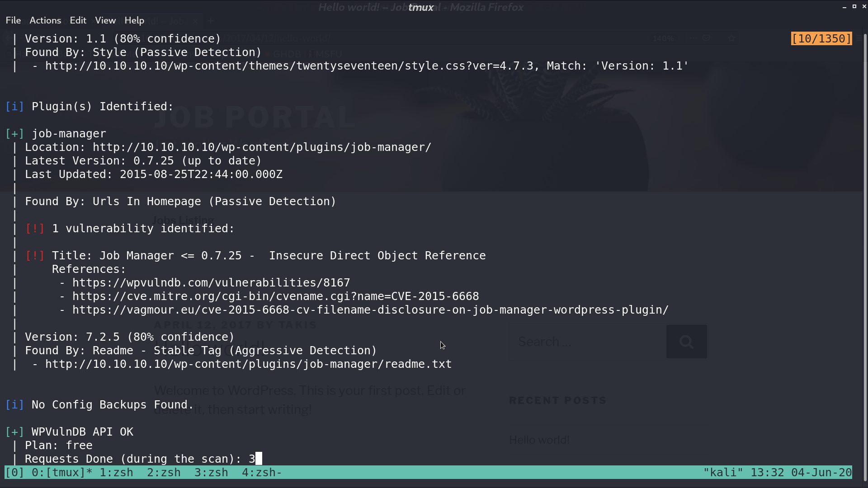
Task: Open the Help menu
Action: 134,20
